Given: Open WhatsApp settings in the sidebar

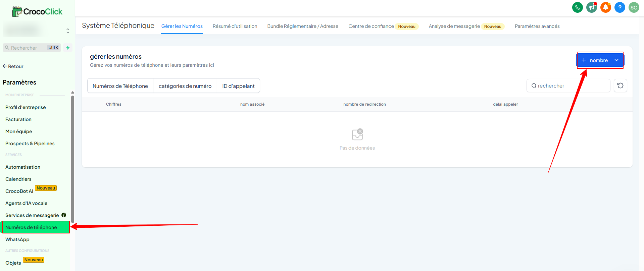Looking at the screenshot, I should click(17, 239).
